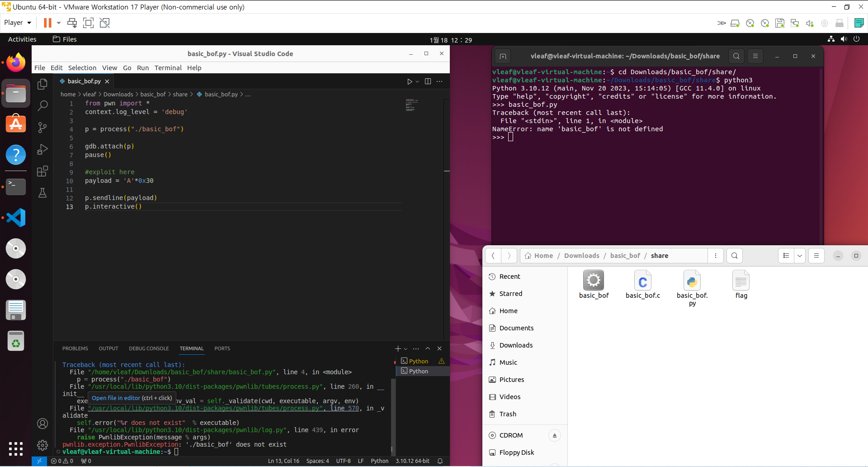This screenshot has height=467, width=868.
Task: Eject CDROM in Files sidebar
Action: [555, 435]
